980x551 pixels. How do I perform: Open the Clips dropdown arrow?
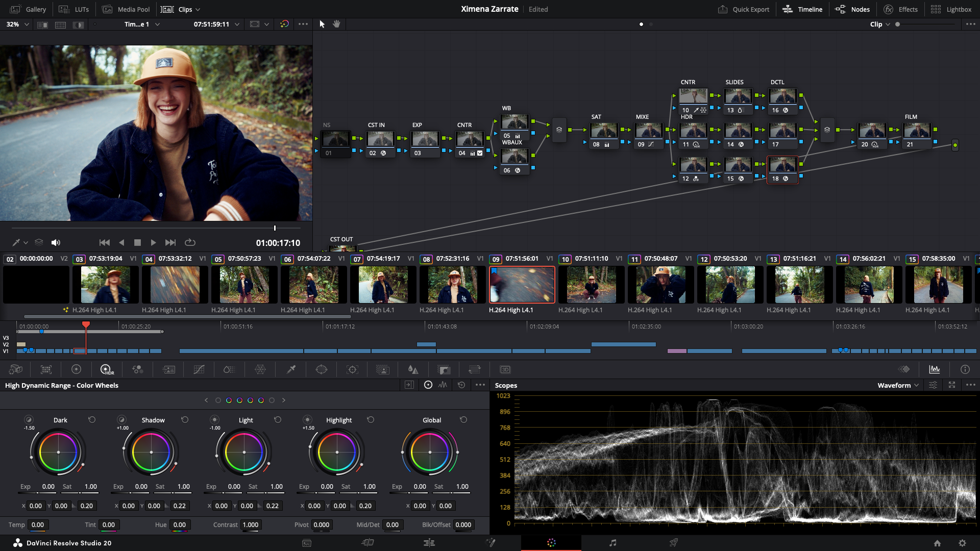click(x=198, y=9)
